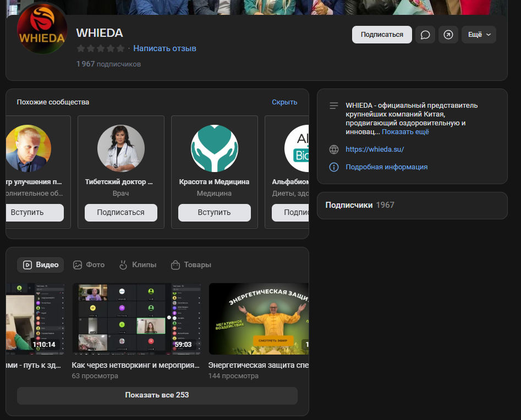Click the share arrow icon button
This screenshot has width=521, height=420.
[x=448, y=35]
